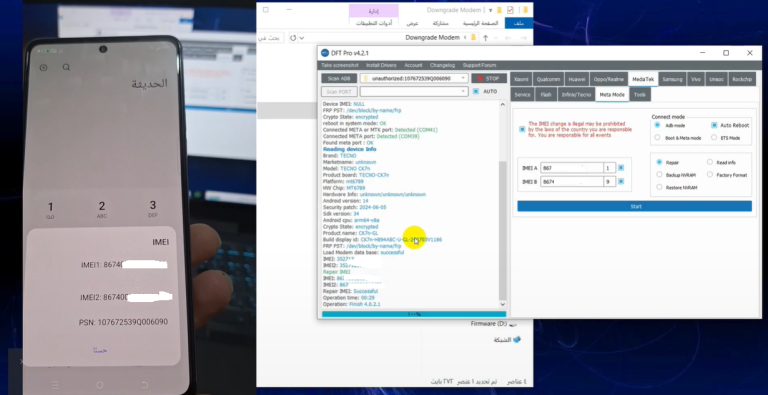Expand Explorer address bar history dropdown
This screenshot has height=395, width=768.
[302, 38]
